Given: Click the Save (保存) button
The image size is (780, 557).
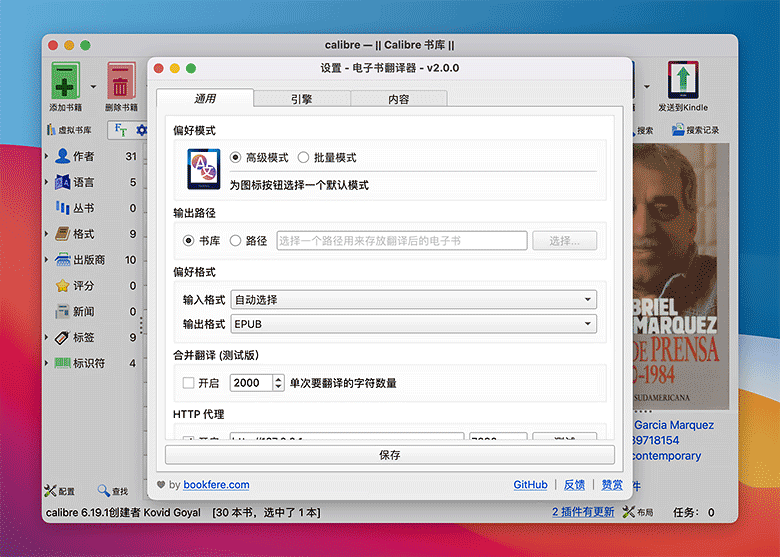Looking at the screenshot, I should (x=390, y=455).
